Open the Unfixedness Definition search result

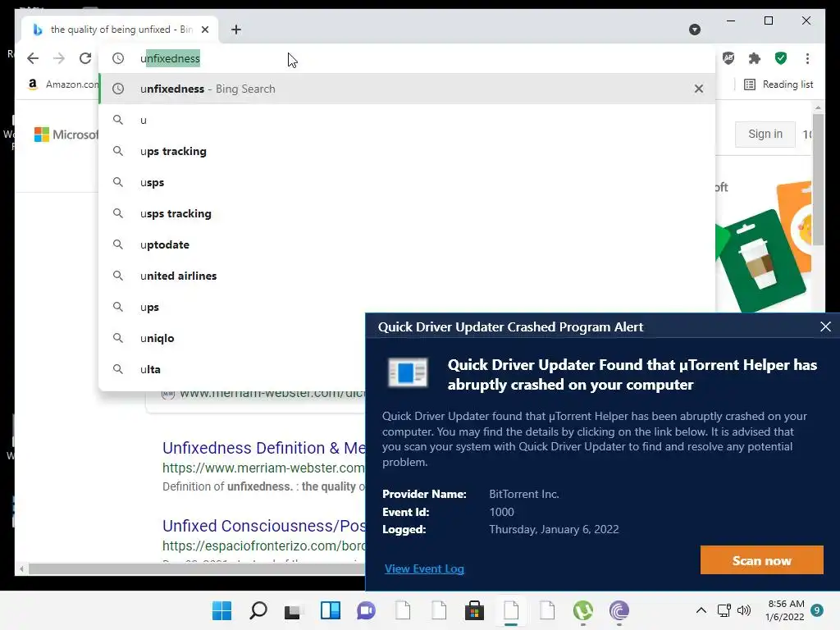click(x=263, y=448)
